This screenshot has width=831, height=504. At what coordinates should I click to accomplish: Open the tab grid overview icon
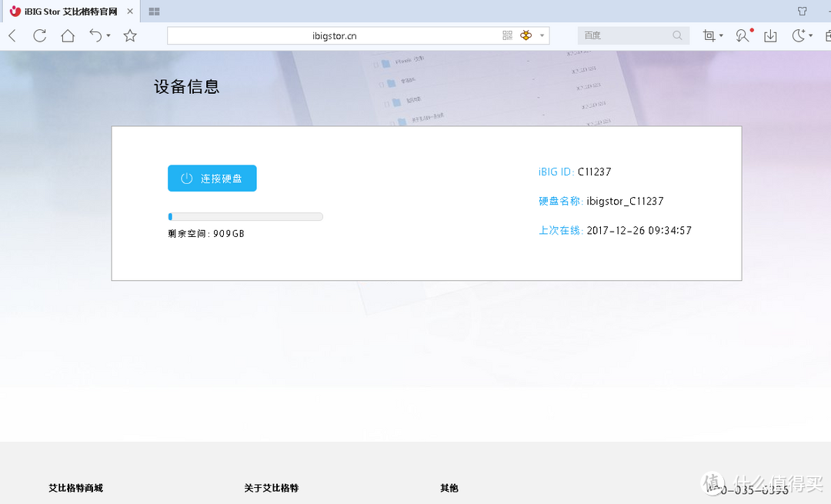154,12
